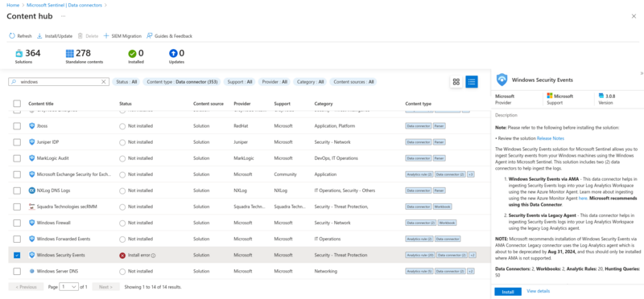The height and width of the screenshot is (299, 644).
Task: Uncheck the Windows Security Events checkbox
Action: [17, 255]
